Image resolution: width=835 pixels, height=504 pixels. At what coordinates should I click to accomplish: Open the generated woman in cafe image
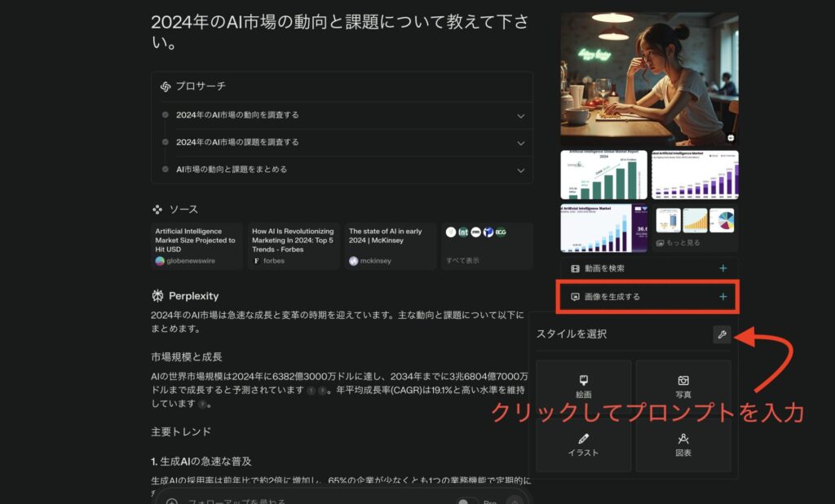[649, 79]
